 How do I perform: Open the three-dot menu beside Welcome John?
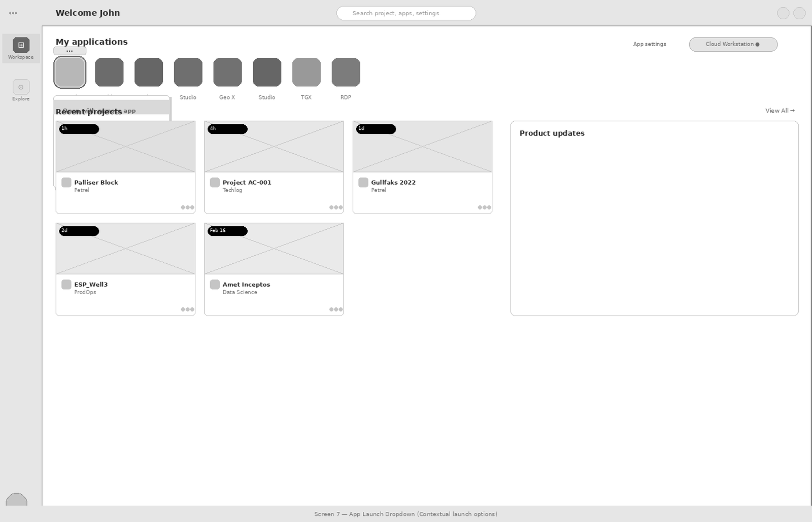click(13, 13)
